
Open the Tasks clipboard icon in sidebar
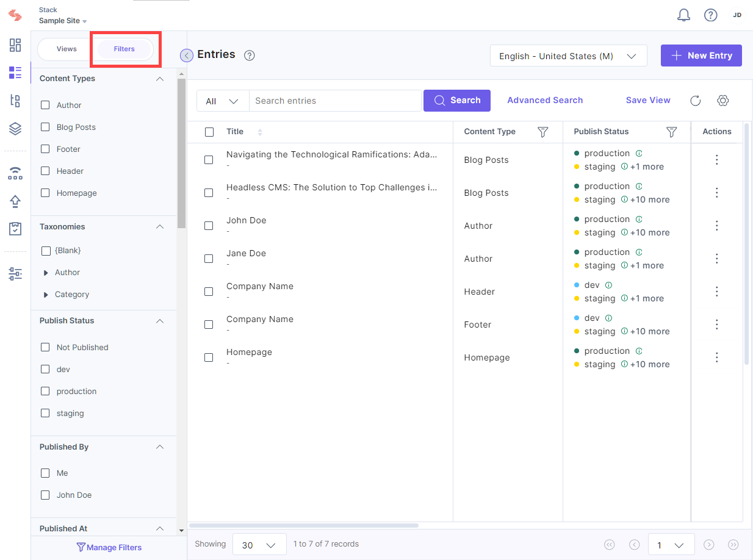[x=15, y=229]
